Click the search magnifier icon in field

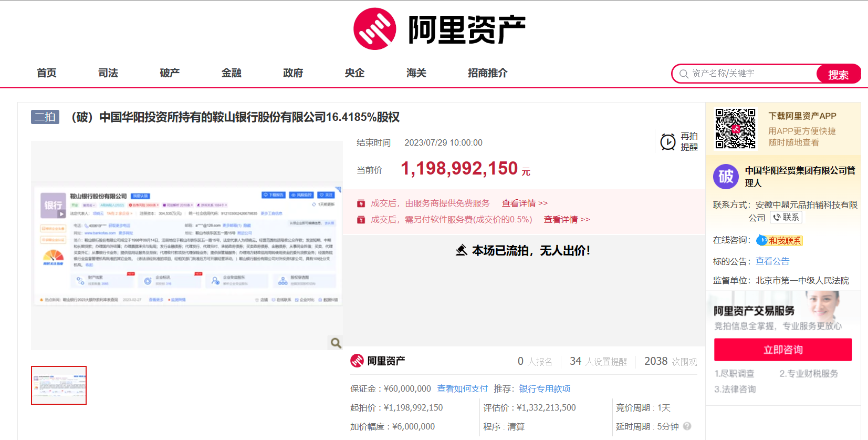(684, 74)
